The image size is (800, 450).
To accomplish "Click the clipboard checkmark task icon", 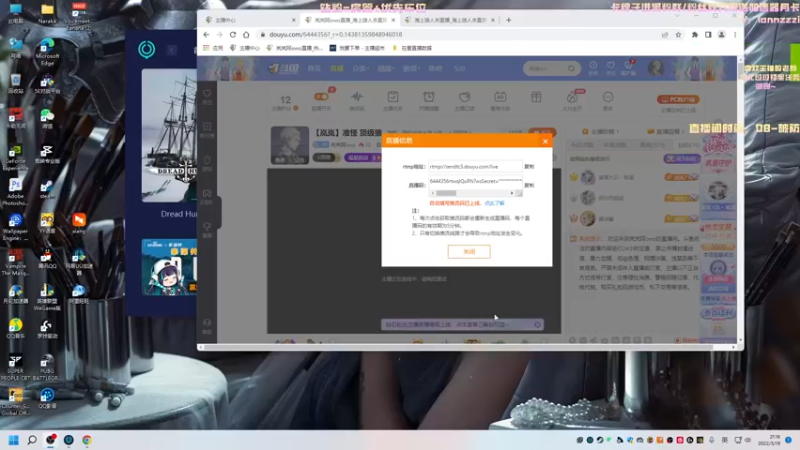I will (392, 97).
